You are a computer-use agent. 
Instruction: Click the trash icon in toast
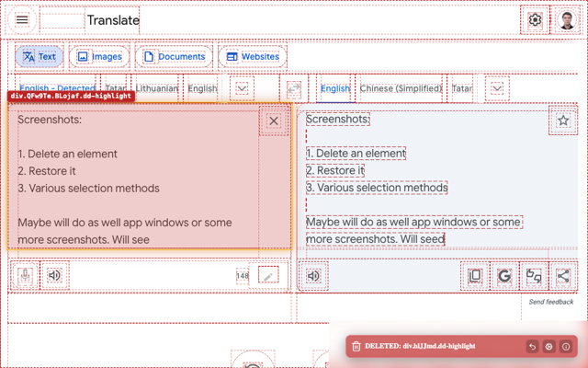coord(356,346)
